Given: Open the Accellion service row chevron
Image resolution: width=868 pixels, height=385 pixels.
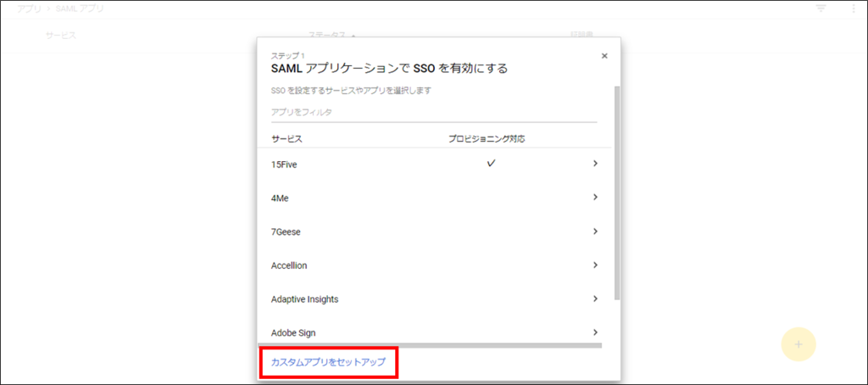Looking at the screenshot, I should click(595, 265).
